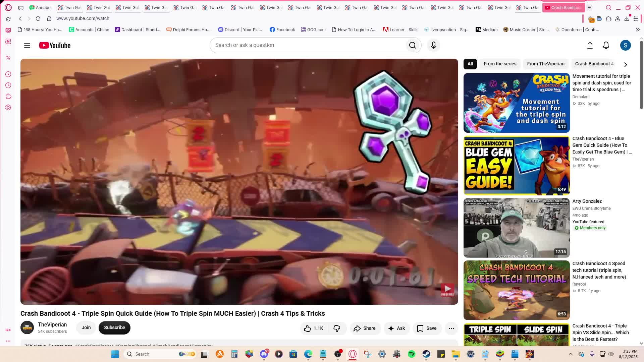Switch to the Annabel browser tab

coord(40,7)
